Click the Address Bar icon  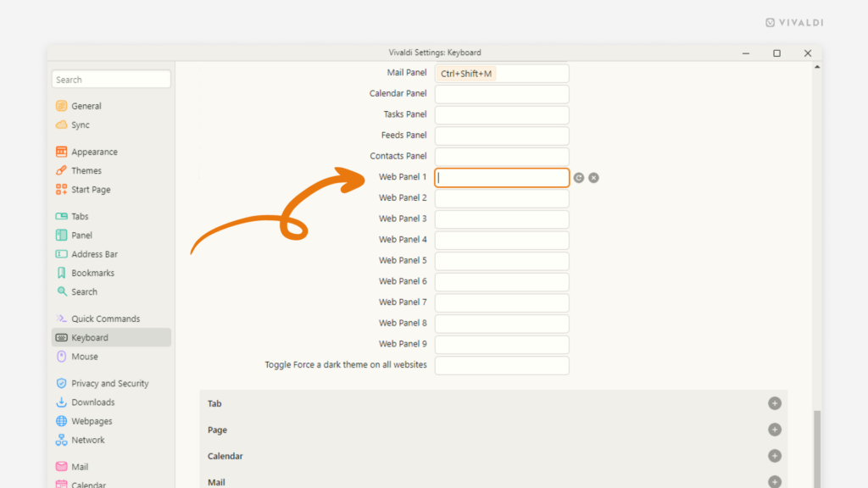coord(61,254)
